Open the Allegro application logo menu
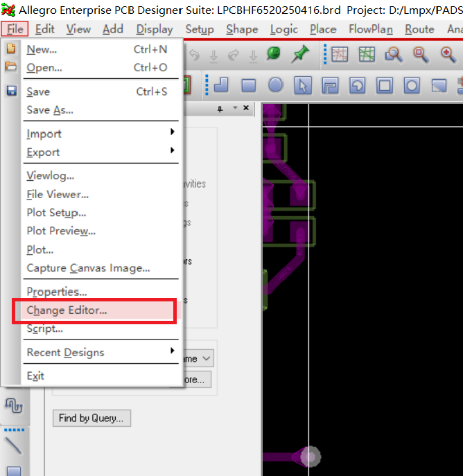The width and height of the screenshot is (463, 476). pos(8,10)
